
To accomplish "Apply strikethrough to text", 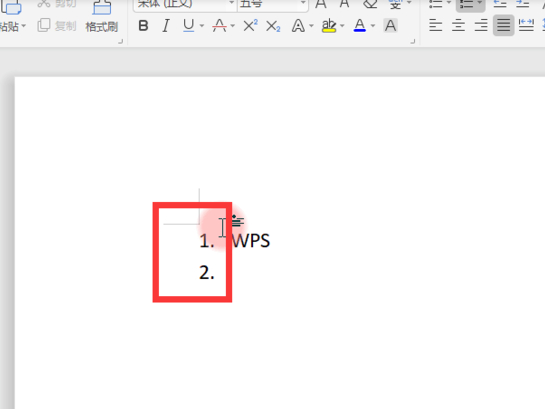I will 219,26.
